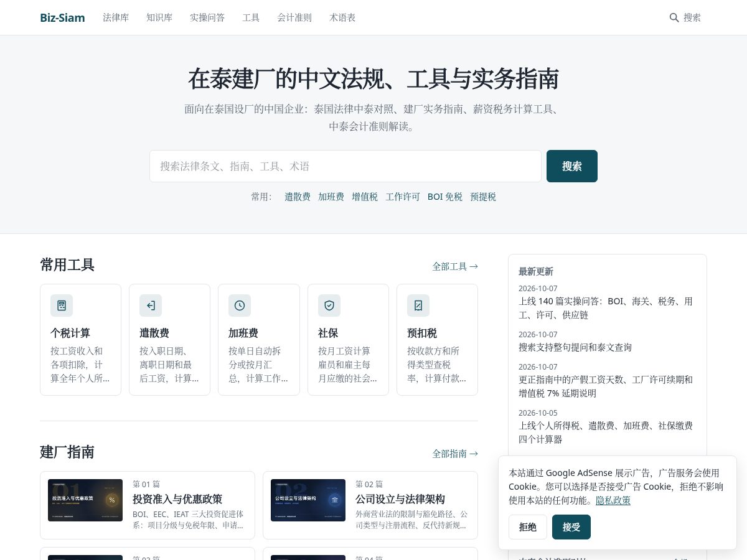
Task: Select the 遣散费 quick search tag
Action: [x=298, y=197]
